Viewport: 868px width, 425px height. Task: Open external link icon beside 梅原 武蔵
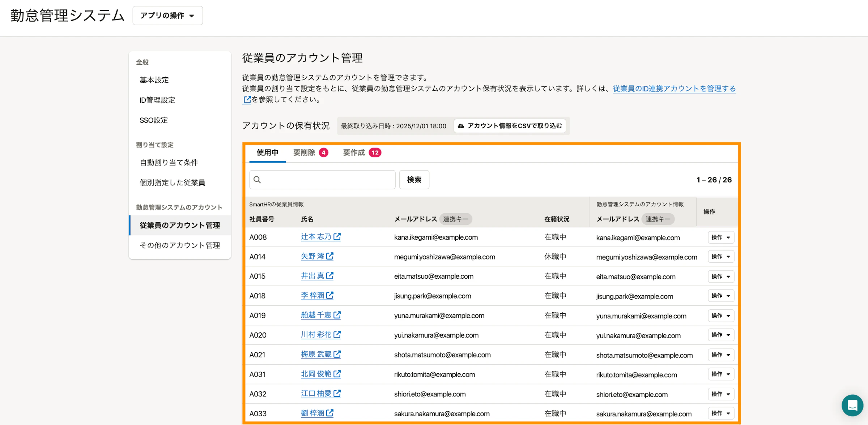(337, 354)
